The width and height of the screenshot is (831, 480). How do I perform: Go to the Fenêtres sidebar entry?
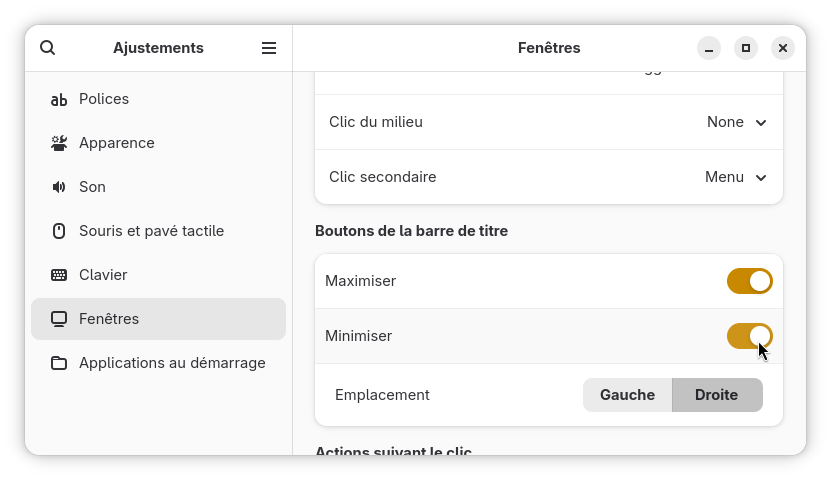[158, 319]
